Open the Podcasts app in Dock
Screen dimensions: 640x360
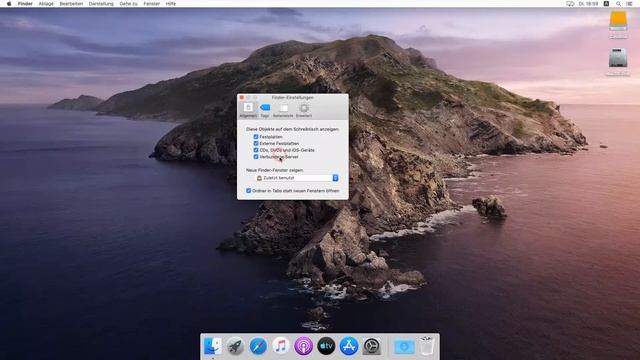click(x=303, y=347)
